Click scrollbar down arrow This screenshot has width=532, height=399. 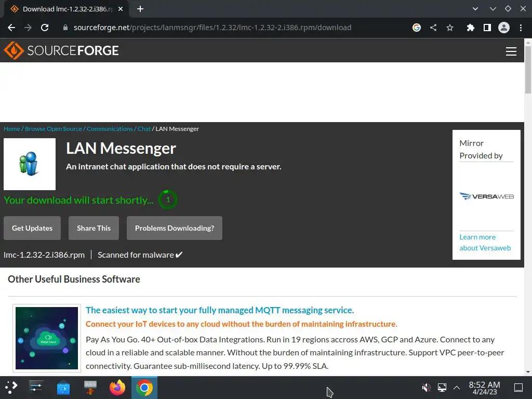coord(528,372)
